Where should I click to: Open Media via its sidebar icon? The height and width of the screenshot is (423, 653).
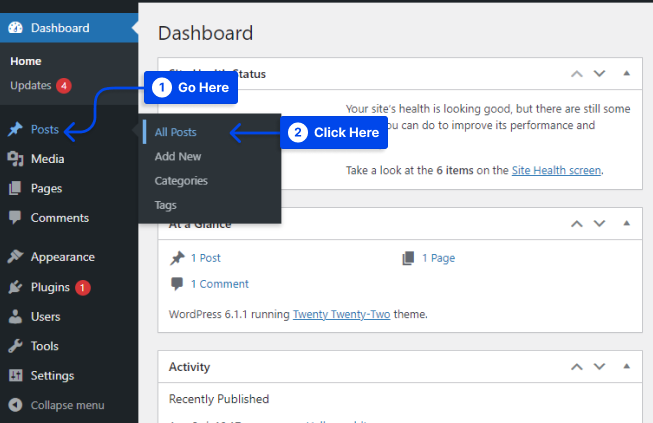click(x=15, y=159)
